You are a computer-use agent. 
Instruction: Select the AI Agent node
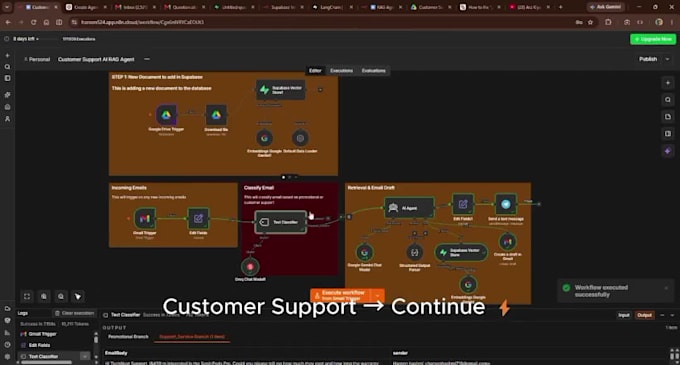409,208
